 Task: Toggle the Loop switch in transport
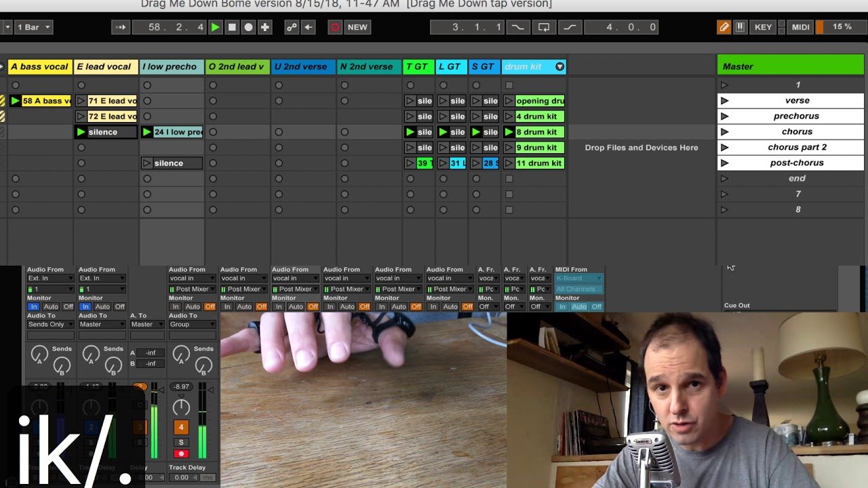pos(544,27)
